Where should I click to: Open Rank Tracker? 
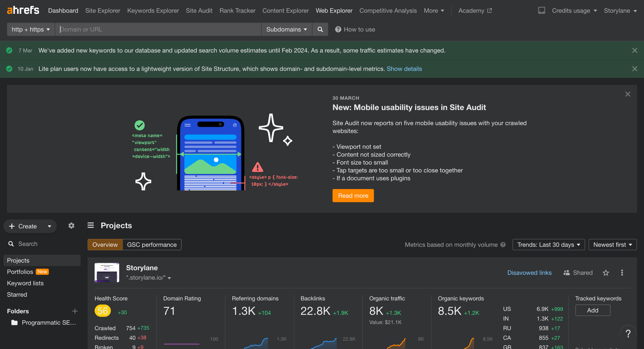[237, 11]
